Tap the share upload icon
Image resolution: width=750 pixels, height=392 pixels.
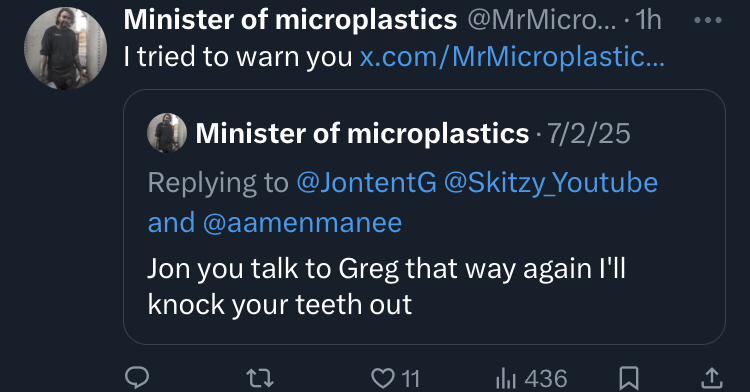(x=712, y=378)
